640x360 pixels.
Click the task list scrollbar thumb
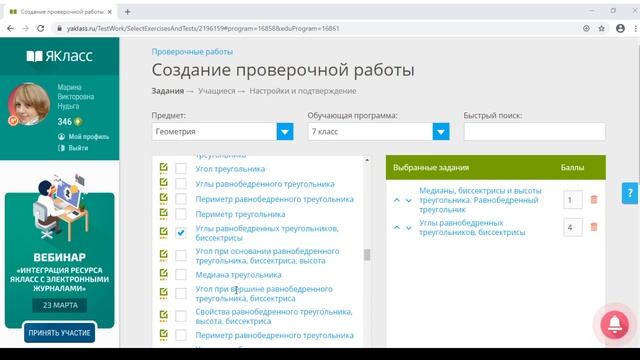[x=367, y=255]
